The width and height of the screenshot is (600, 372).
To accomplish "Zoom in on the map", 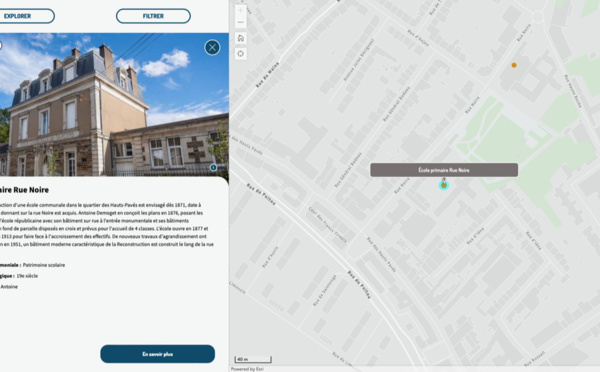I will pos(240,10).
